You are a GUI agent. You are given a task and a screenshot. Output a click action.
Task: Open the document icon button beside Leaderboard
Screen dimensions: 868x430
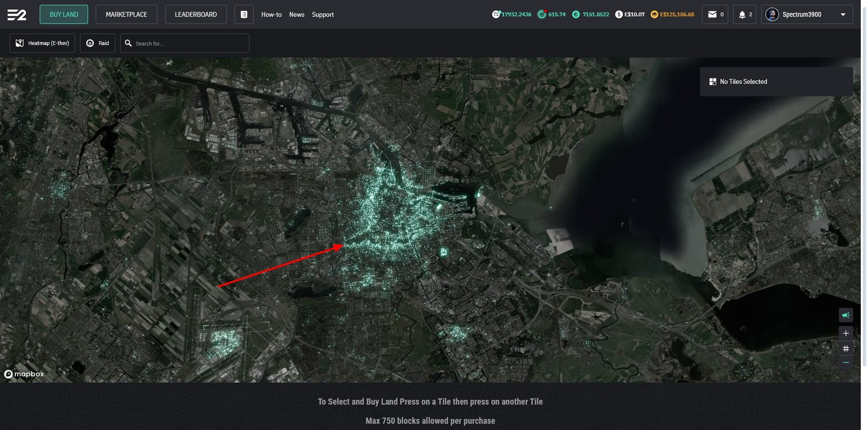coord(244,14)
